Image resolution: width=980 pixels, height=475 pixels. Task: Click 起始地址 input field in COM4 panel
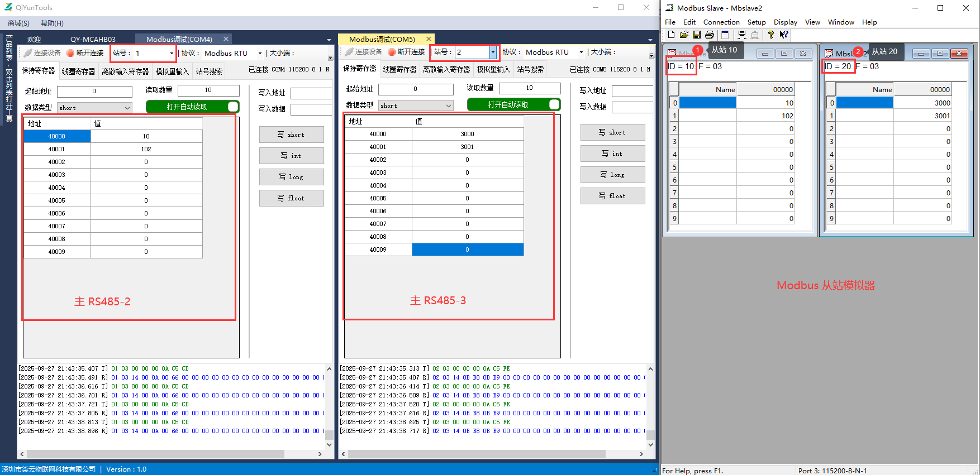pyautogui.click(x=94, y=91)
